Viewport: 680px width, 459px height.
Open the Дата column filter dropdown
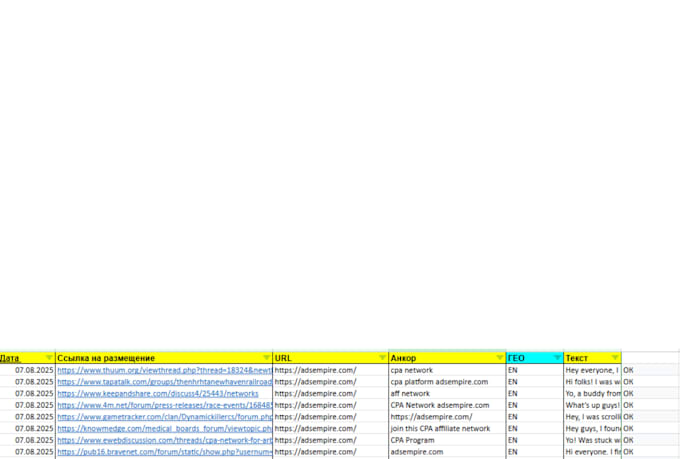click(x=49, y=357)
